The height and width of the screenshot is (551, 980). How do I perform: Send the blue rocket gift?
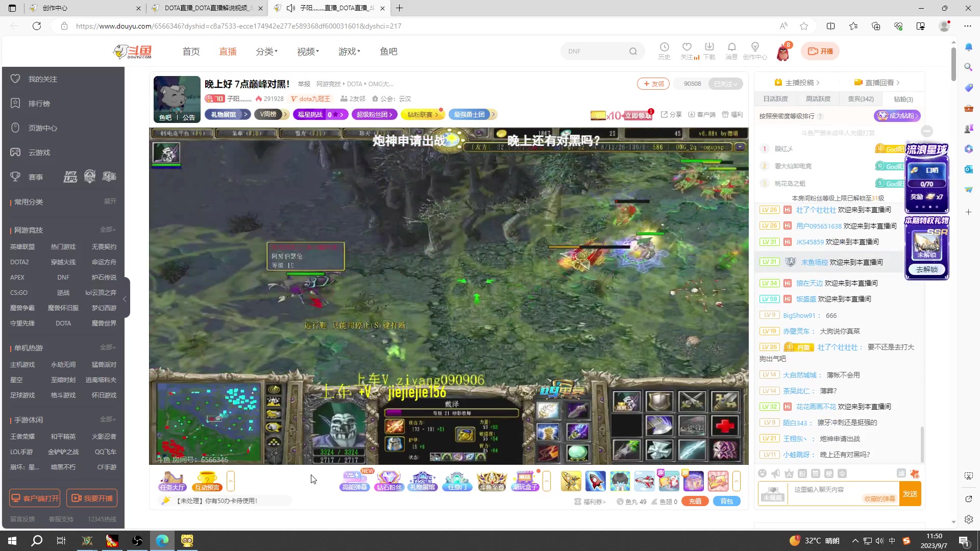(595, 481)
